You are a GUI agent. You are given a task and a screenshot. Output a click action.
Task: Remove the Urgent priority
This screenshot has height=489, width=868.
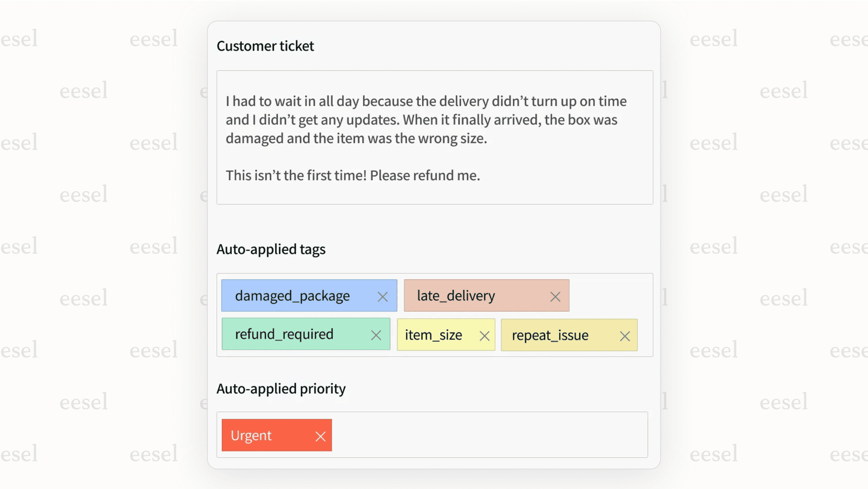tap(320, 435)
